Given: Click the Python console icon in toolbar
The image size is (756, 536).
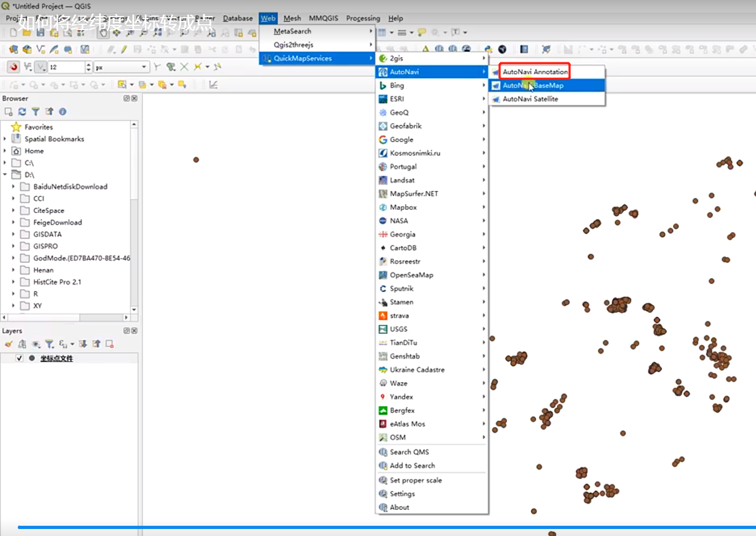Looking at the screenshot, I should [488, 49].
